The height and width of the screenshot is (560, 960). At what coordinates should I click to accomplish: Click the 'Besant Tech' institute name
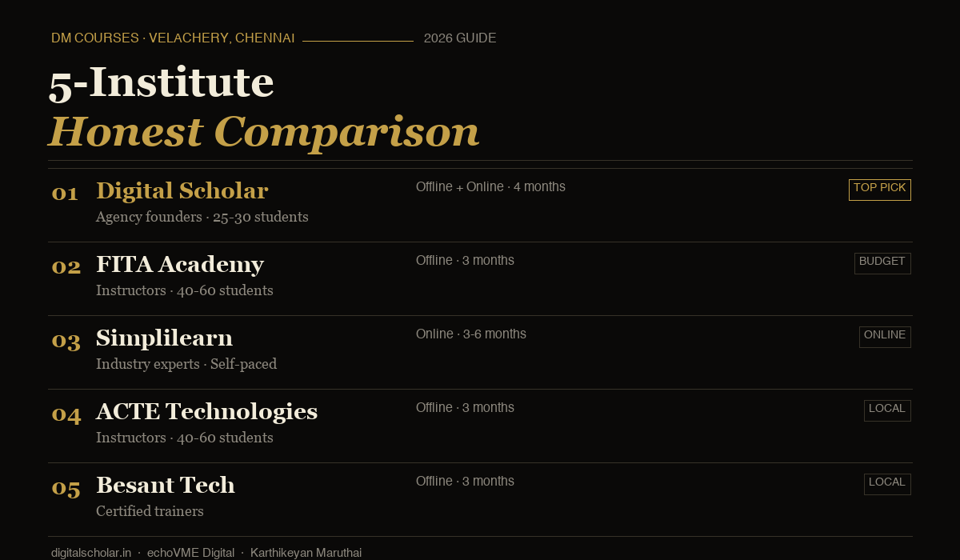[166, 485]
